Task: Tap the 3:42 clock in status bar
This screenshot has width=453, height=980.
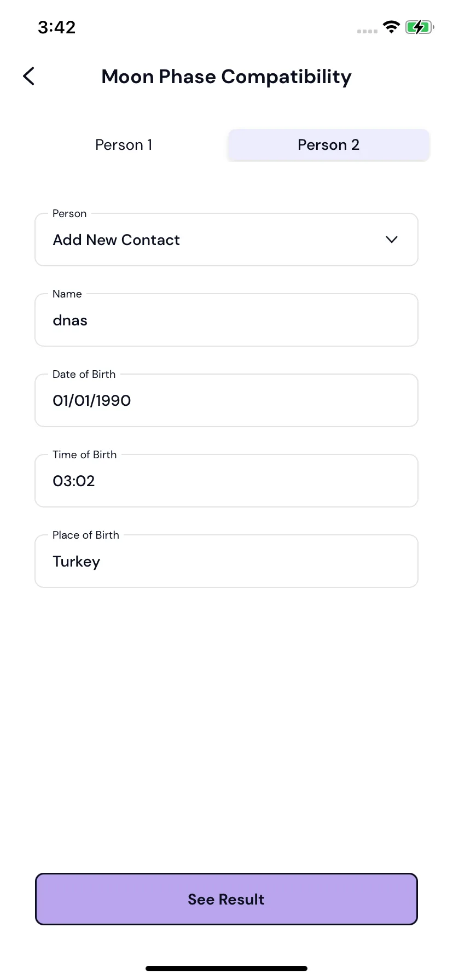Action: [x=57, y=27]
